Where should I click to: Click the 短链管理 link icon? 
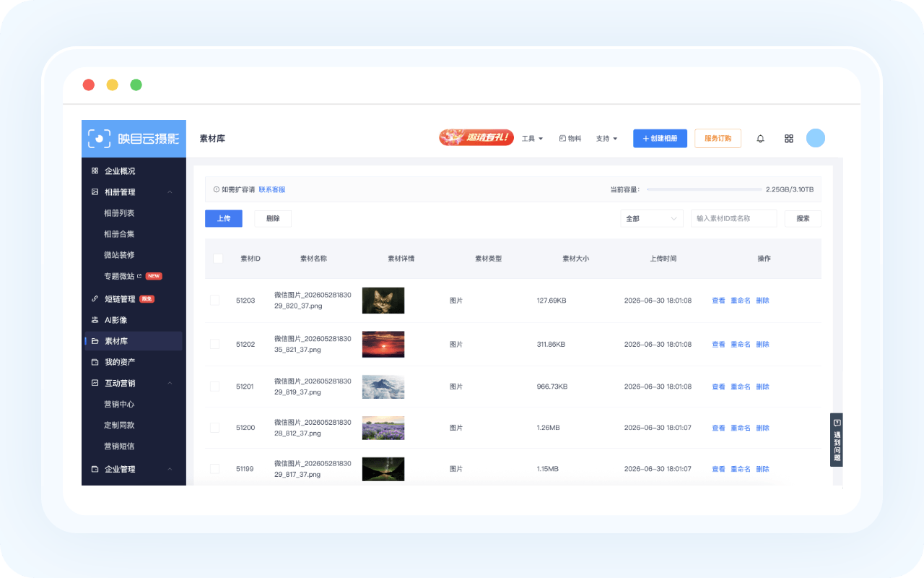coord(95,299)
